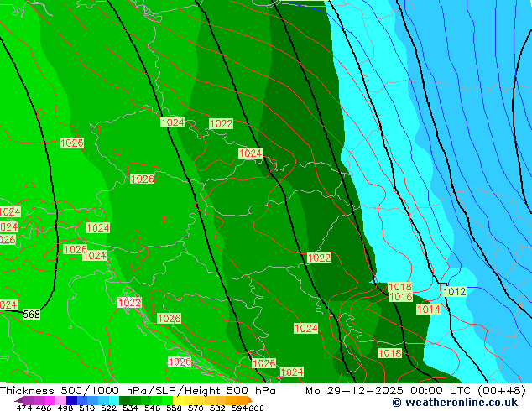Image resolution: width=532 pixels, height=411 pixels.
Task: Click the 1022 label beside the topmost 1024
Action: coord(221,124)
